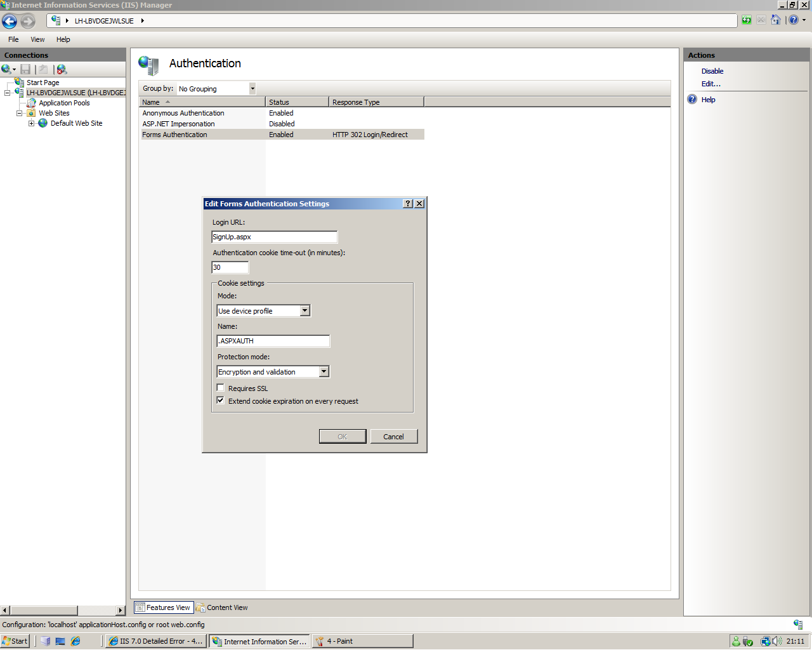Viewport: 812px width, 650px height.
Task: Click the Default Web Site globe icon
Action: coord(43,123)
